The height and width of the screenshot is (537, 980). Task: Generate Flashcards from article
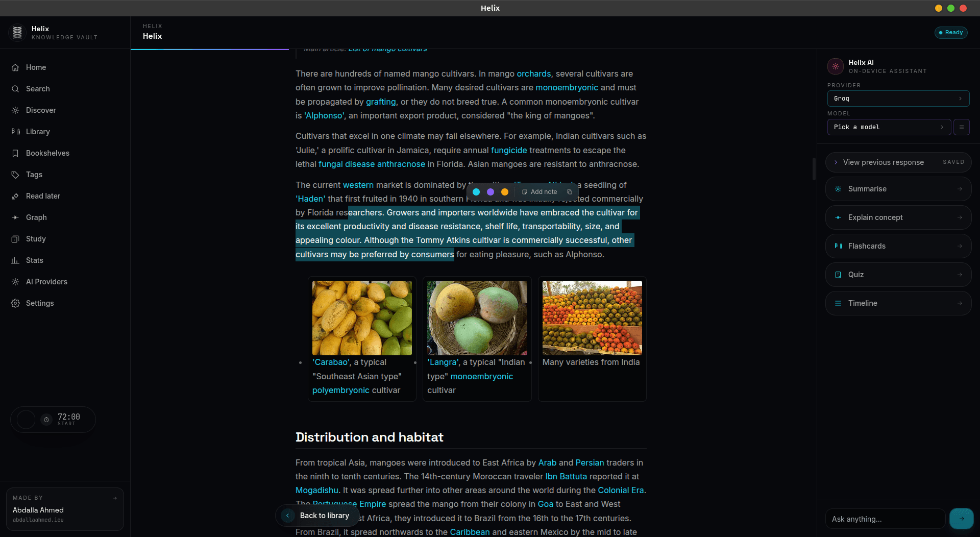(x=898, y=246)
